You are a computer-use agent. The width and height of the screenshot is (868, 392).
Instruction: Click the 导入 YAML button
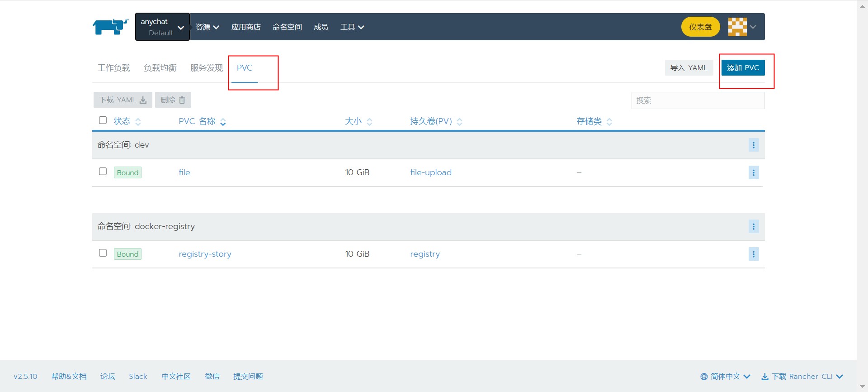click(x=689, y=68)
